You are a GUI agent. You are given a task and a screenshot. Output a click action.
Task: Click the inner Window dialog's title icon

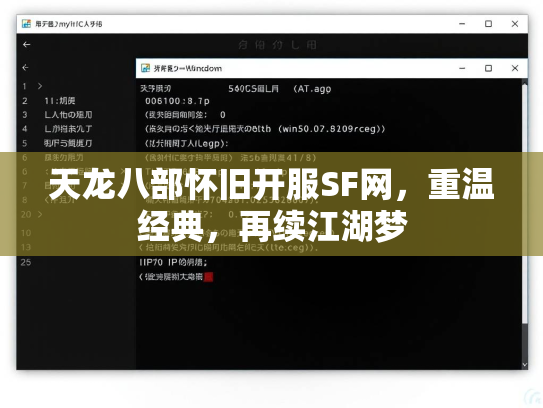click(x=145, y=68)
